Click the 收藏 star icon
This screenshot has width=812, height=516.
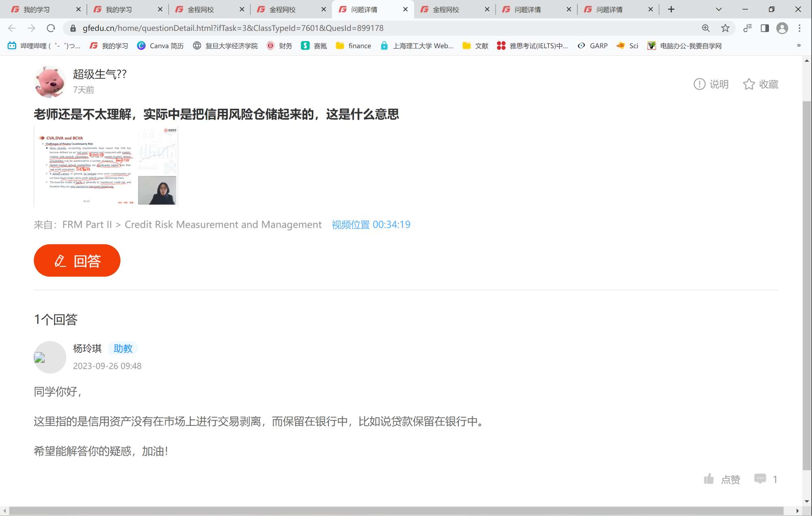coord(749,84)
